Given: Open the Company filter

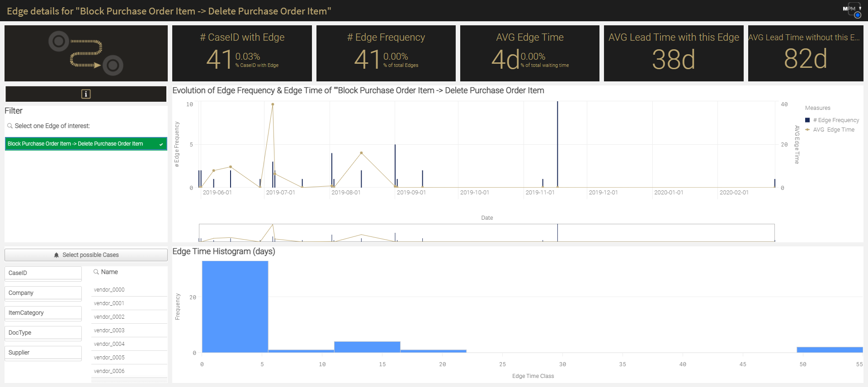Looking at the screenshot, I should coord(43,293).
